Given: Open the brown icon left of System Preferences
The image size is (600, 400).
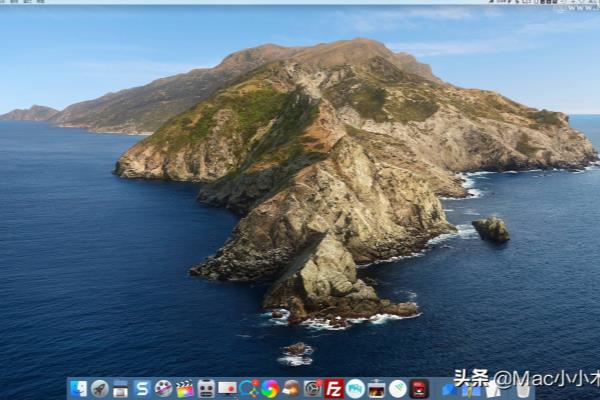Looking at the screenshot, I should [x=291, y=389].
